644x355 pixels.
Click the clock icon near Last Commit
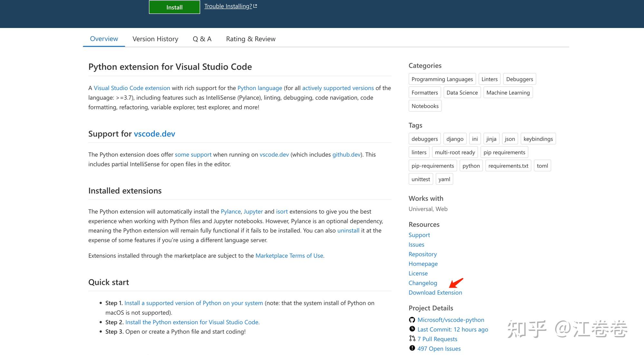pyautogui.click(x=412, y=329)
